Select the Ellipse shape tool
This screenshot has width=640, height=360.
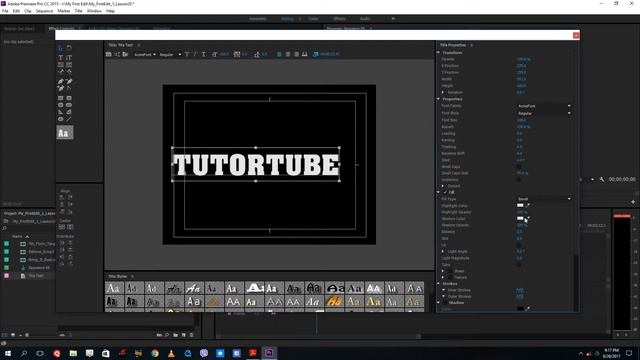point(60,119)
